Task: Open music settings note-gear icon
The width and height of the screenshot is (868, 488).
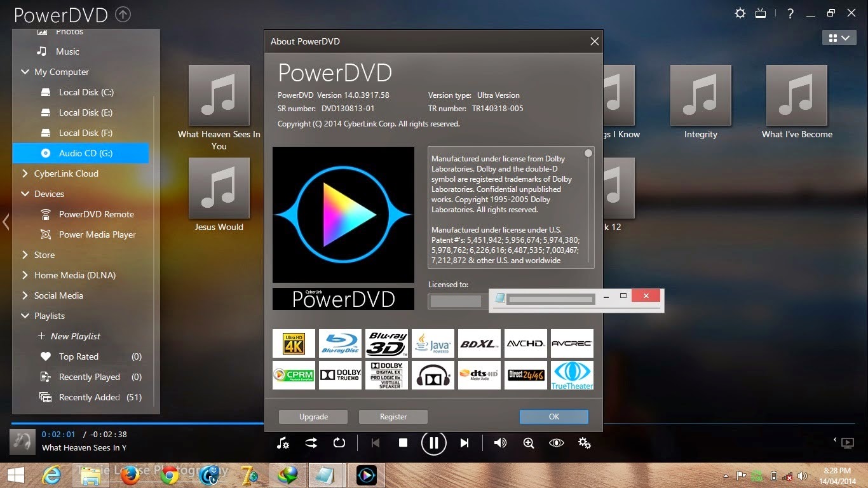Action: (283, 443)
